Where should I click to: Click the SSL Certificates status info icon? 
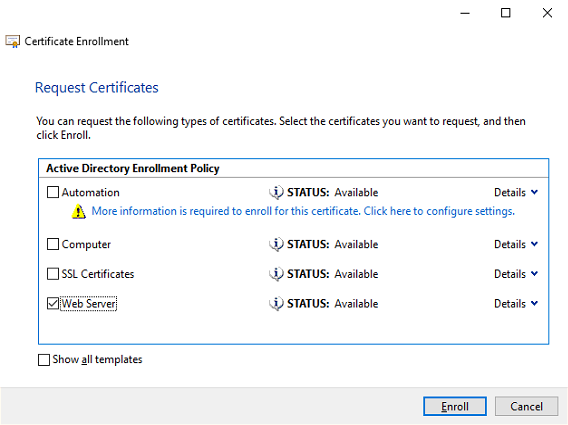click(276, 274)
